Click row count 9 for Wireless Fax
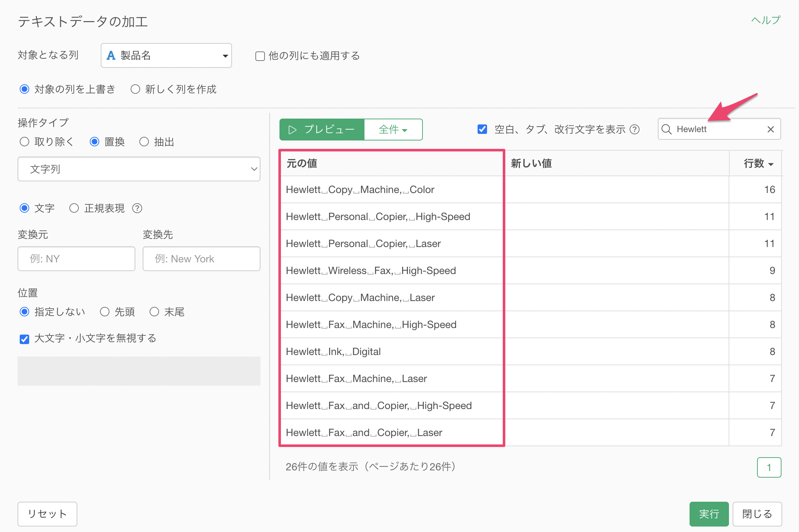799x532 pixels. 772,271
